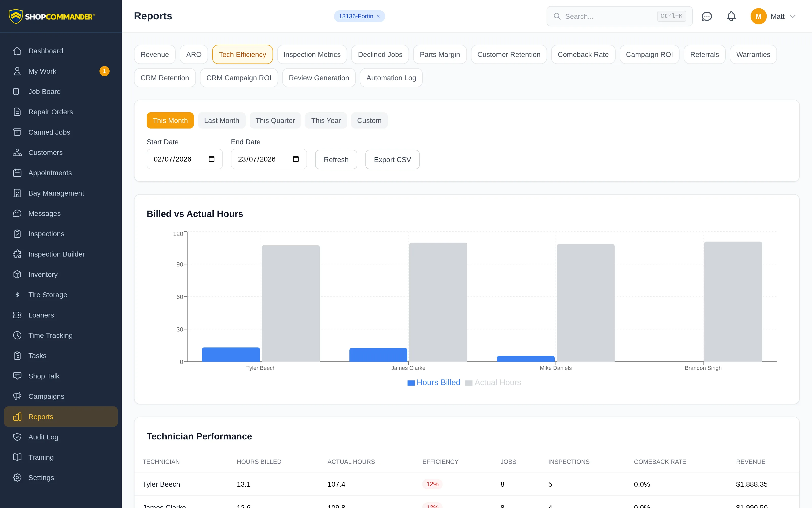The image size is (812, 508).
Task: Click the ShopCommander logo
Action: (x=52, y=16)
